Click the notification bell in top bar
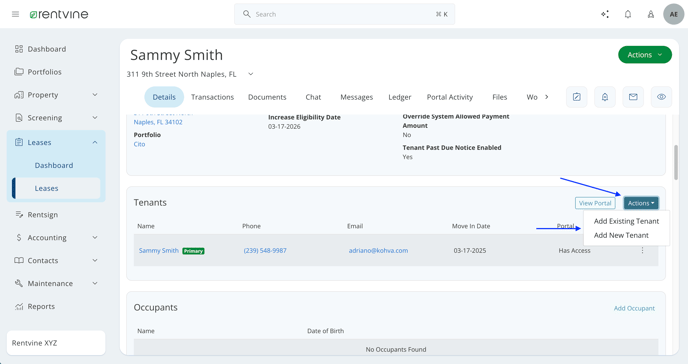Screen dimensions: 688x364 tap(628, 14)
